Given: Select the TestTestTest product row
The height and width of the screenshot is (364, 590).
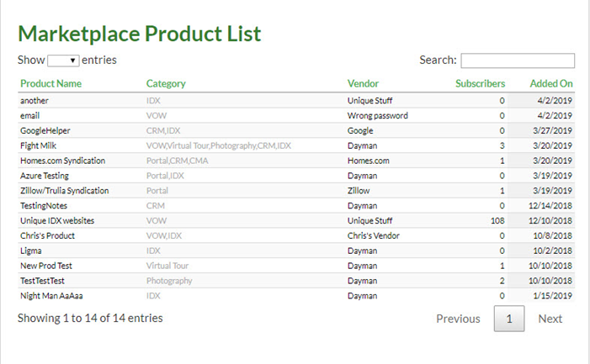Looking at the screenshot, I should [44, 281].
